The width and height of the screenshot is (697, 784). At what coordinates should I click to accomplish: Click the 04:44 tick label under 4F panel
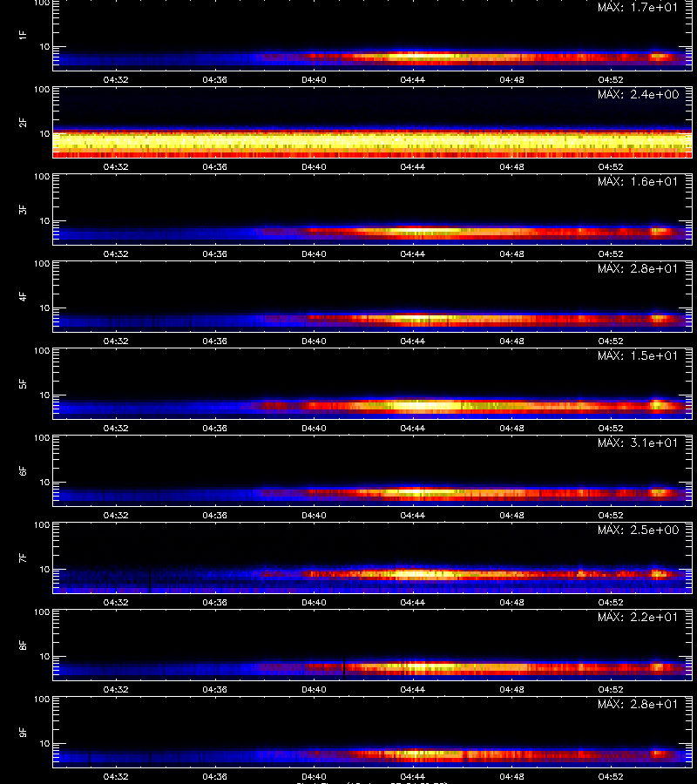pyautogui.click(x=412, y=341)
